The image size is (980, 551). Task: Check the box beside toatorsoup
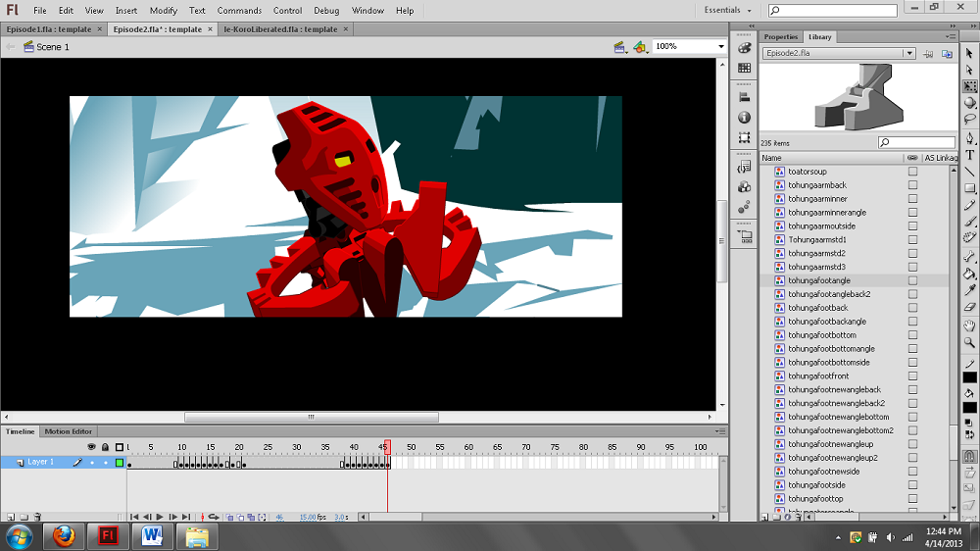click(x=912, y=172)
